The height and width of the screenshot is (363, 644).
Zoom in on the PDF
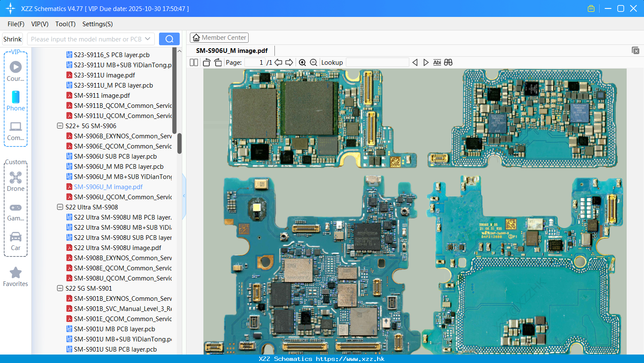[x=302, y=62]
